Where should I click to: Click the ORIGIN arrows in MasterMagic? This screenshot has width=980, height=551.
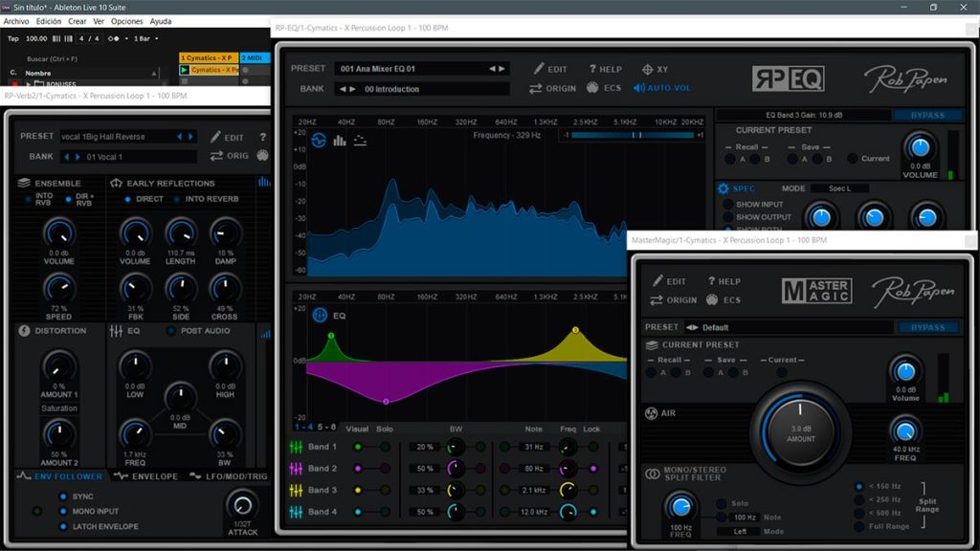(x=657, y=299)
